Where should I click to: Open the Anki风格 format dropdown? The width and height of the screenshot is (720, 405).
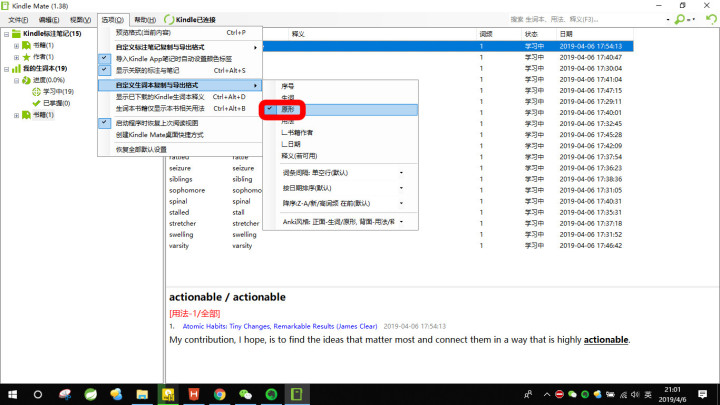(342, 222)
